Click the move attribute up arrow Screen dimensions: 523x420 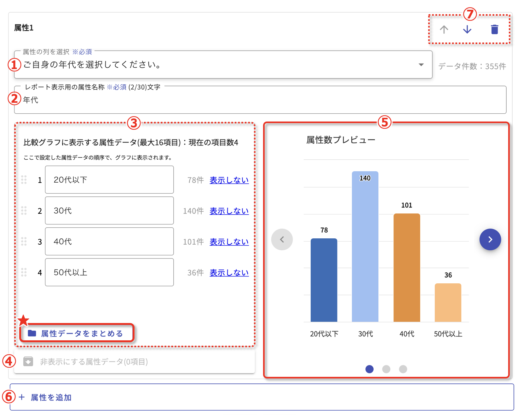[444, 30]
